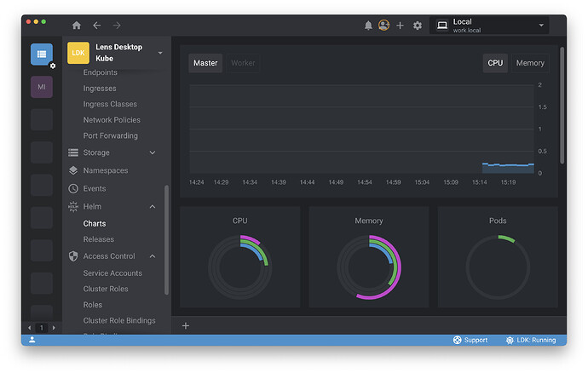Collapse the Helm section
This screenshot has width=588, height=373.
coord(153,206)
